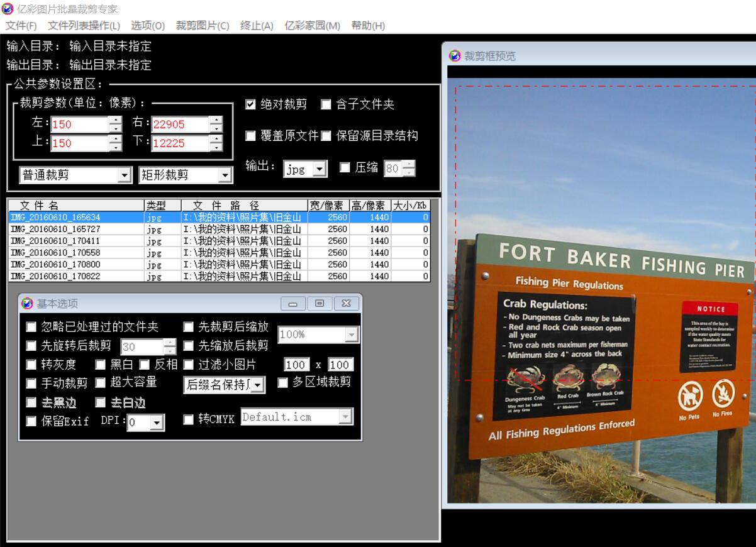
Task: Click the 左 crop value field
Action: coord(79,124)
